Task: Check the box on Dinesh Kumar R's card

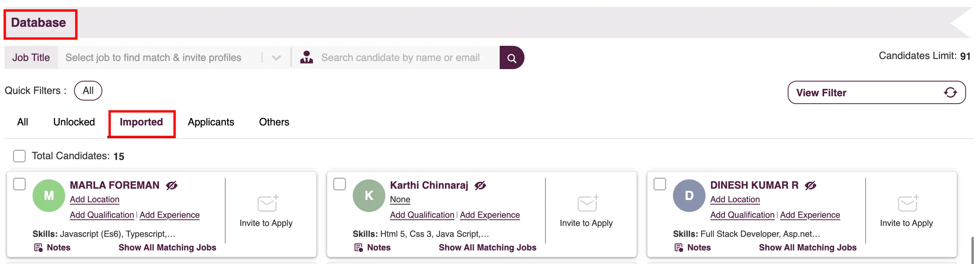Action: coord(660,184)
